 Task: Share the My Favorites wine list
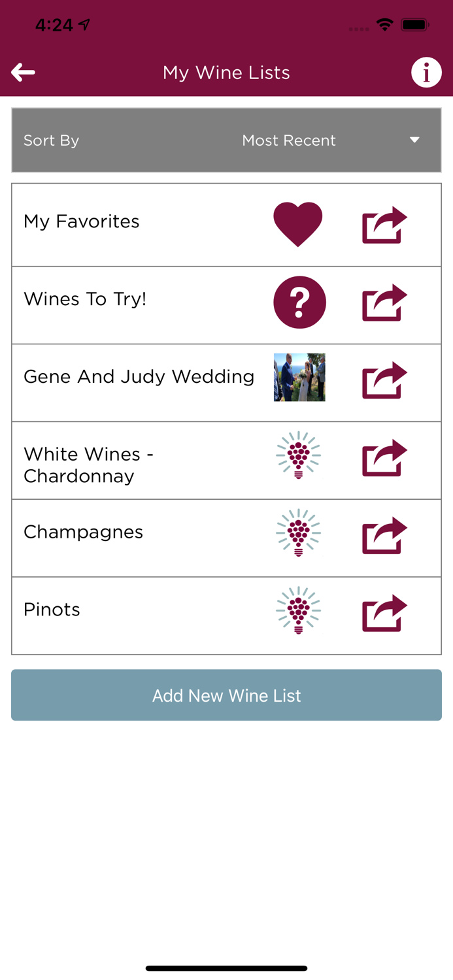tap(384, 223)
